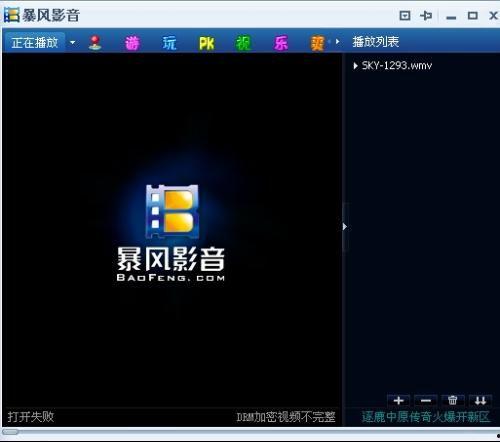Image resolution: width=500 pixels, height=442 pixels.
Task: Select SKY-1293.wmv in the playlist
Action: tap(397, 65)
